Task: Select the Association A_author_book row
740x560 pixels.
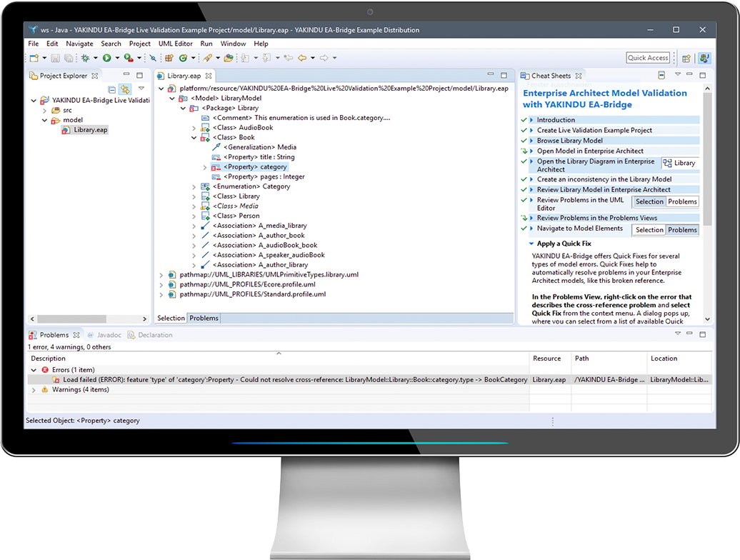Action: pyautogui.click(x=253, y=236)
